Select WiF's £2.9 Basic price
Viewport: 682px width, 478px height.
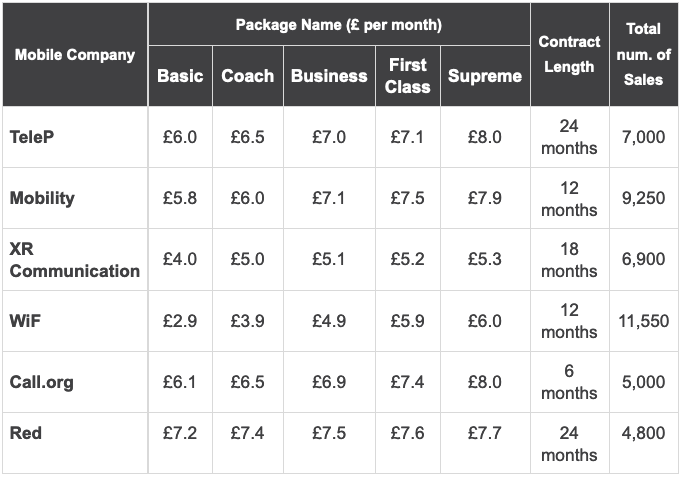pos(180,321)
